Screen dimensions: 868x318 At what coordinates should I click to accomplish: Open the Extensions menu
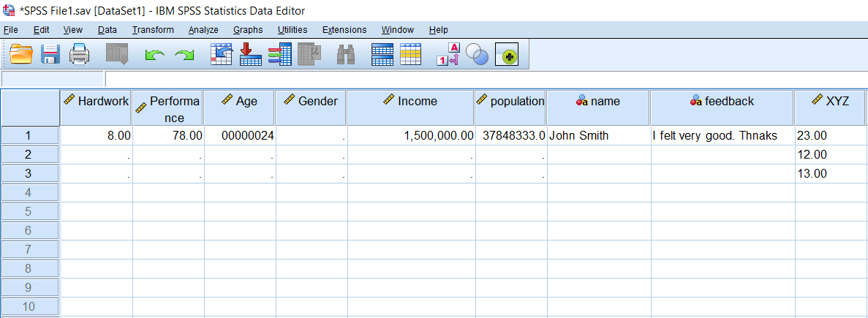pos(344,30)
